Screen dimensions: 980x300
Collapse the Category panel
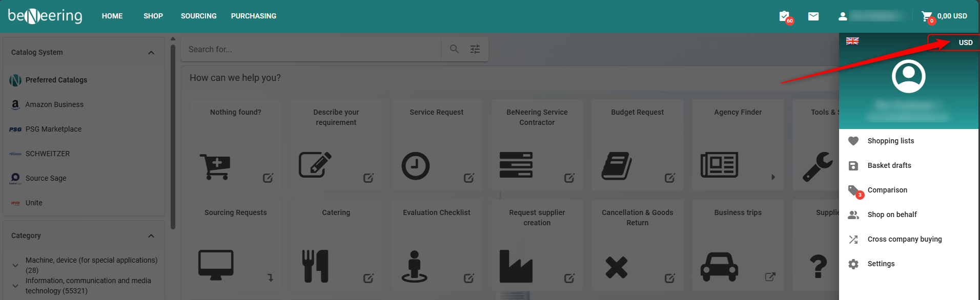pyautogui.click(x=151, y=236)
